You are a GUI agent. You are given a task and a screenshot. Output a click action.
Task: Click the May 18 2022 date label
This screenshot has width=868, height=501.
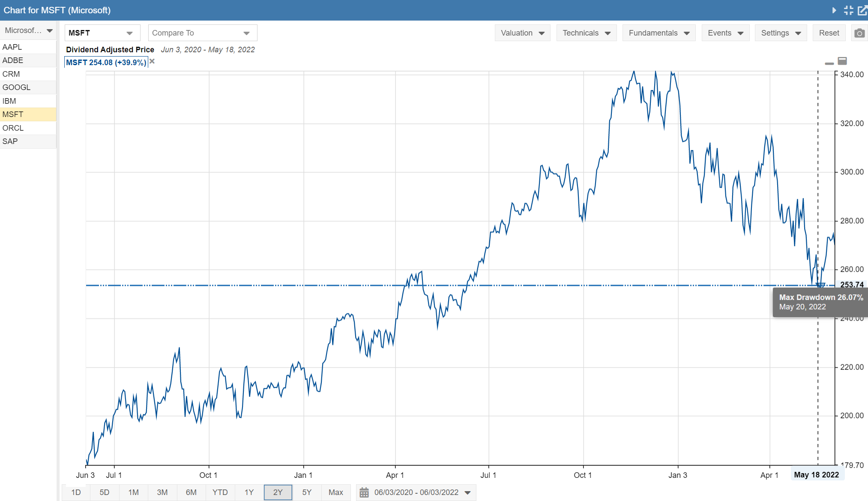[817, 475]
